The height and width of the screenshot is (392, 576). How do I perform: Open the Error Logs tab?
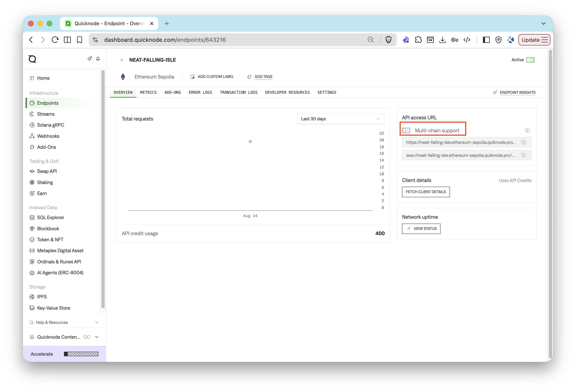(200, 93)
